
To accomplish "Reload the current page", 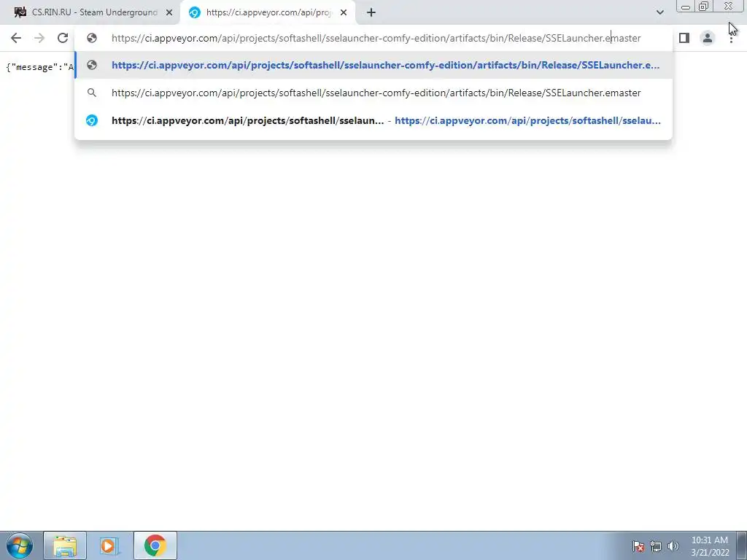I will pyautogui.click(x=63, y=38).
